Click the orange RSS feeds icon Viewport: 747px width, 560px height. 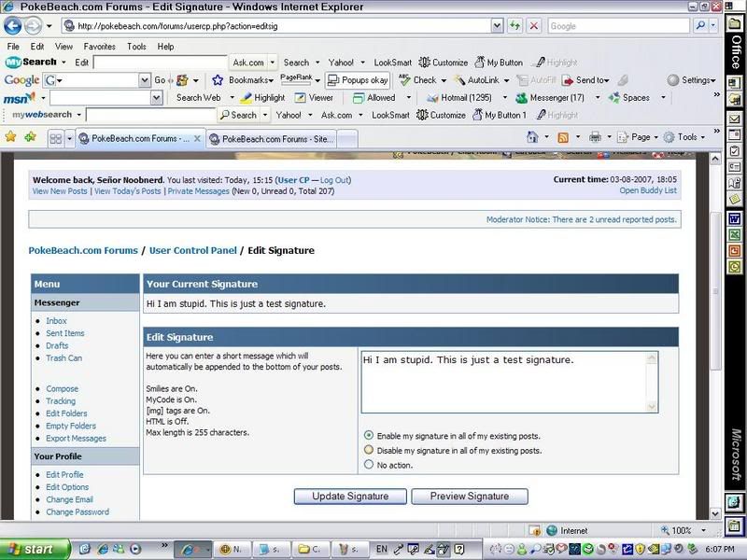click(563, 137)
